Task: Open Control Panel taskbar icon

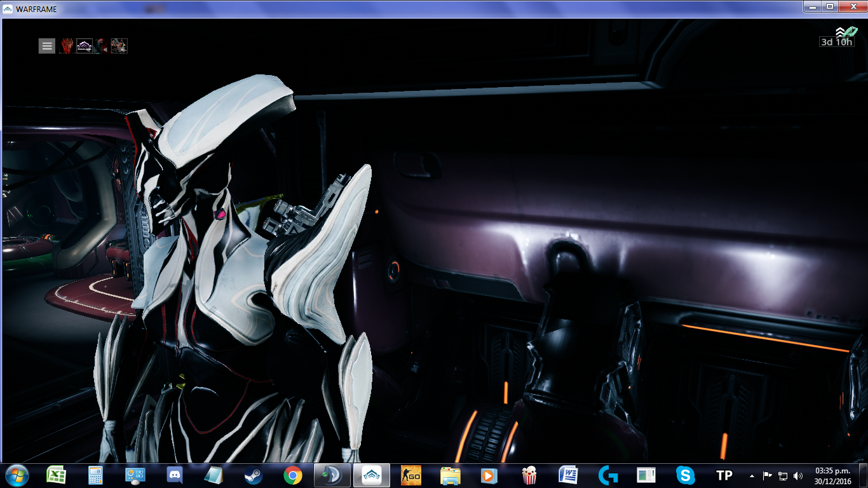Action: [135, 475]
